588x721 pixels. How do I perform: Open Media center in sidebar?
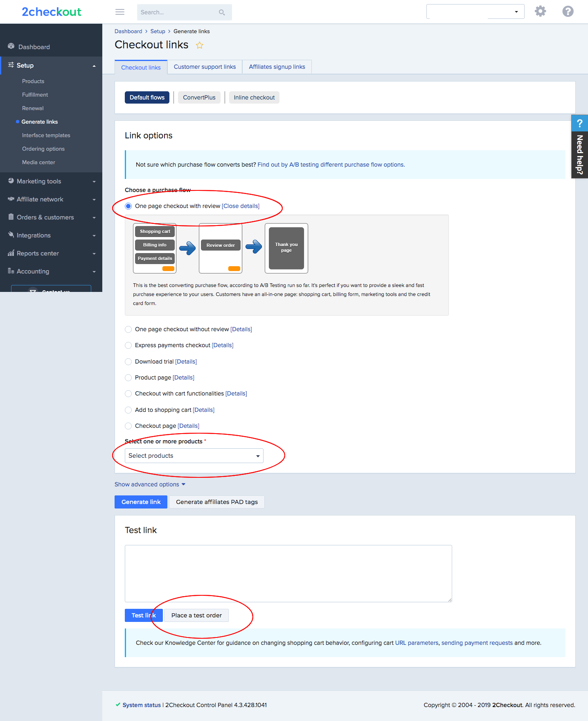pyautogui.click(x=38, y=162)
